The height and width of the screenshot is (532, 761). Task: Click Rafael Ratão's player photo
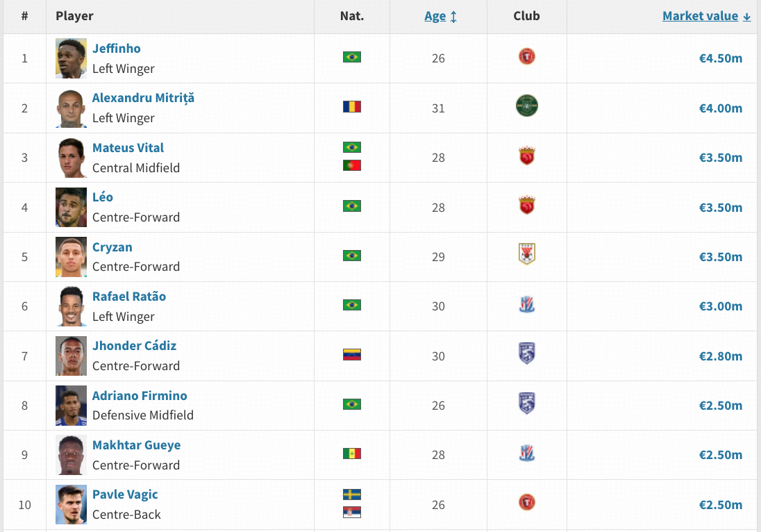tap(71, 306)
